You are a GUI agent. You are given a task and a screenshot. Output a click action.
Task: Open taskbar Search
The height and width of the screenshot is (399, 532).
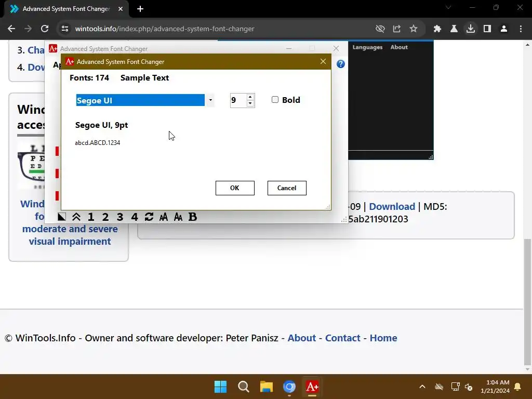click(244, 387)
